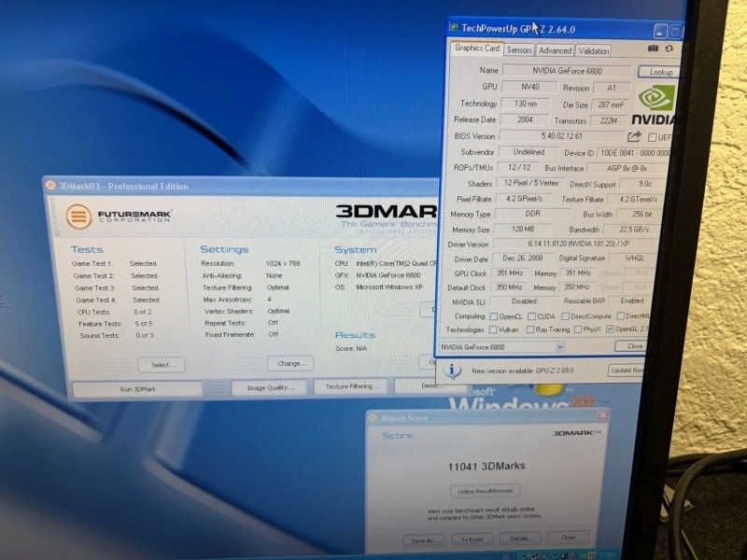Click the 3DMark03 title bar icon
This screenshot has height=560, width=747.
tap(50, 185)
